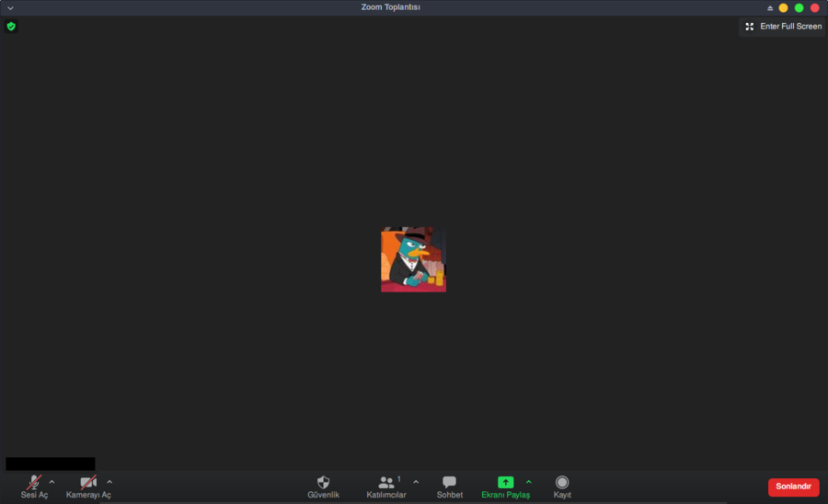Open the Sohbet chat panel
Viewport: 828px width, 504px height.
449,487
